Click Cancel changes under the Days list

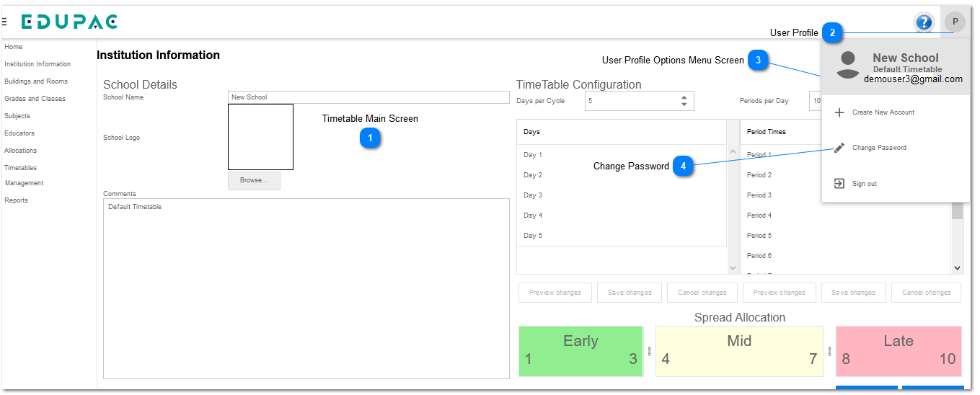pyautogui.click(x=702, y=293)
